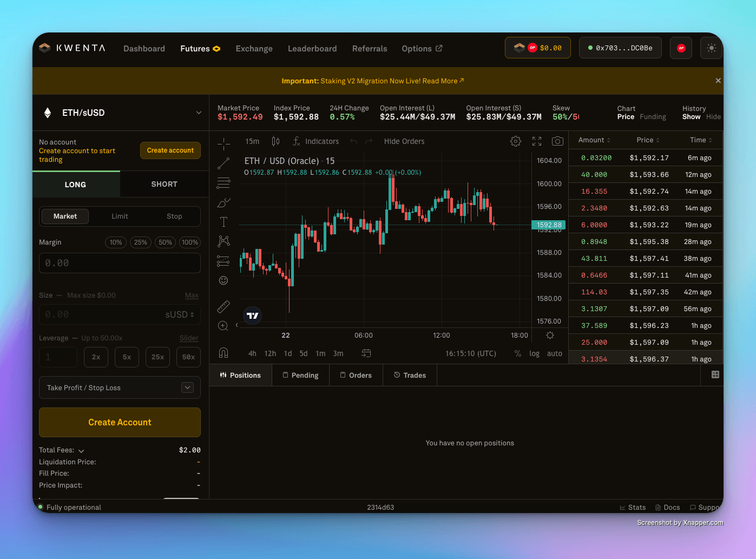
Task: Switch to the Pending tab
Action: point(300,375)
